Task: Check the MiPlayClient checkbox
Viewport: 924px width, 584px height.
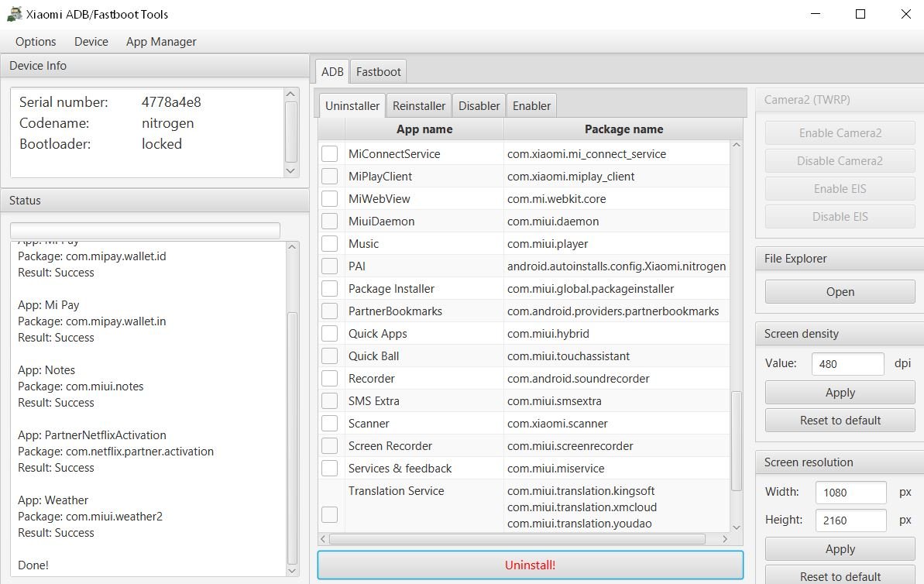Action: 329,176
